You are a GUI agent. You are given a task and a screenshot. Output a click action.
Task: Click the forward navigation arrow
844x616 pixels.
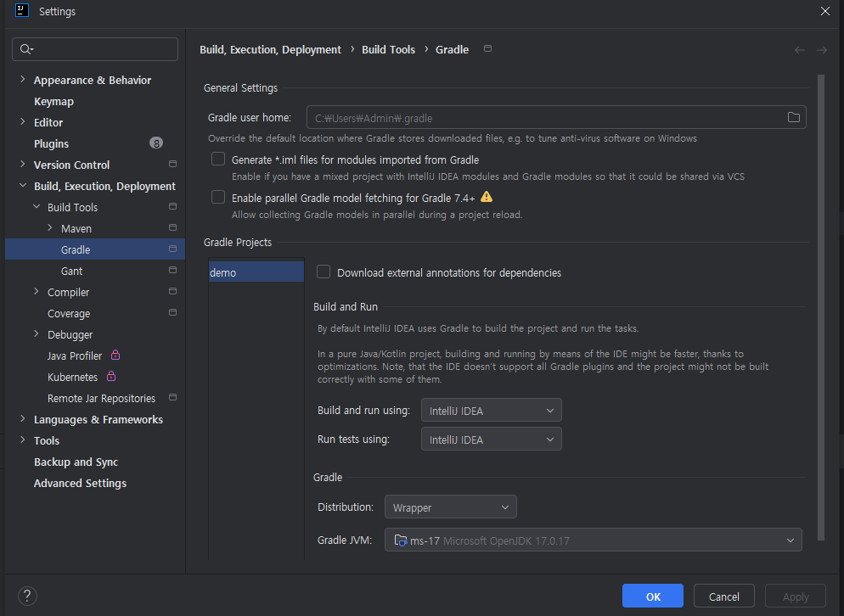pyautogui.click(x=821, y=50)
